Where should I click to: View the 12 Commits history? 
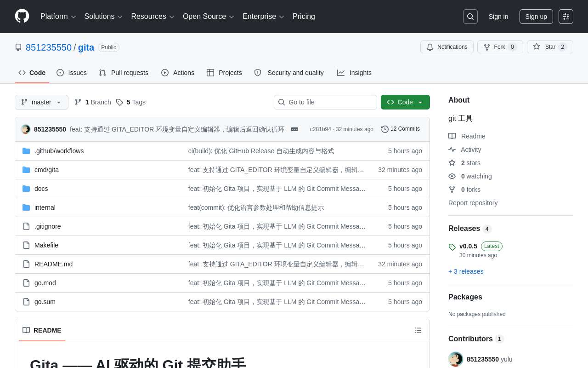point(401,129)
